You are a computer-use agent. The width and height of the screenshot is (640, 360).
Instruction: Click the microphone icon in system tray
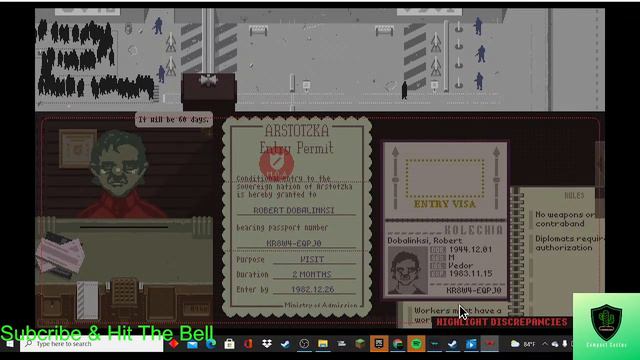(565, 344)
